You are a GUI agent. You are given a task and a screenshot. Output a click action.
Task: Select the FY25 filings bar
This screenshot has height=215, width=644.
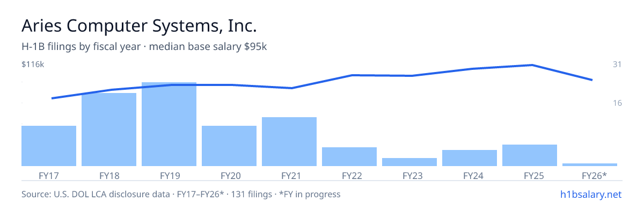530,155
